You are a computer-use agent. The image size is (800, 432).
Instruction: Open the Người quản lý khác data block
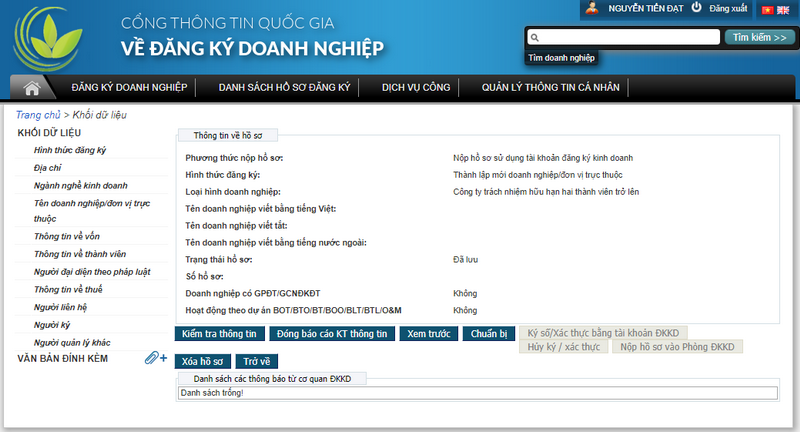click(72, 342)
